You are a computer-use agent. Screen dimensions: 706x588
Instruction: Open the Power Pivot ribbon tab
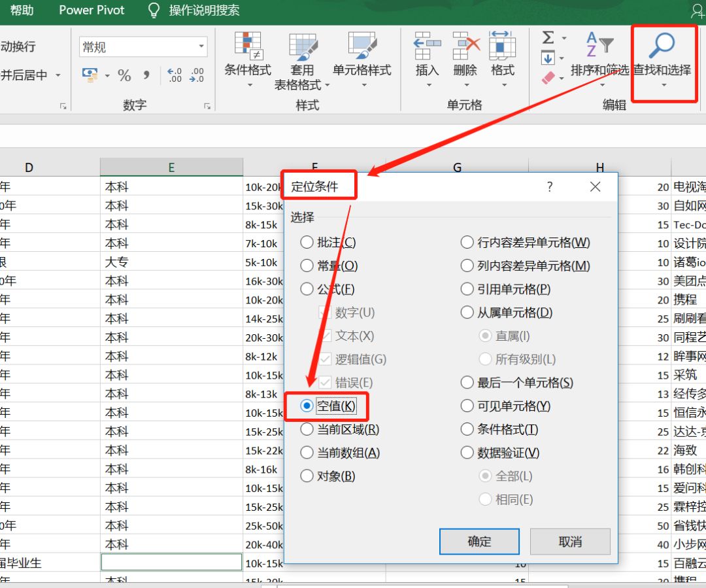(x=92, y=10)
